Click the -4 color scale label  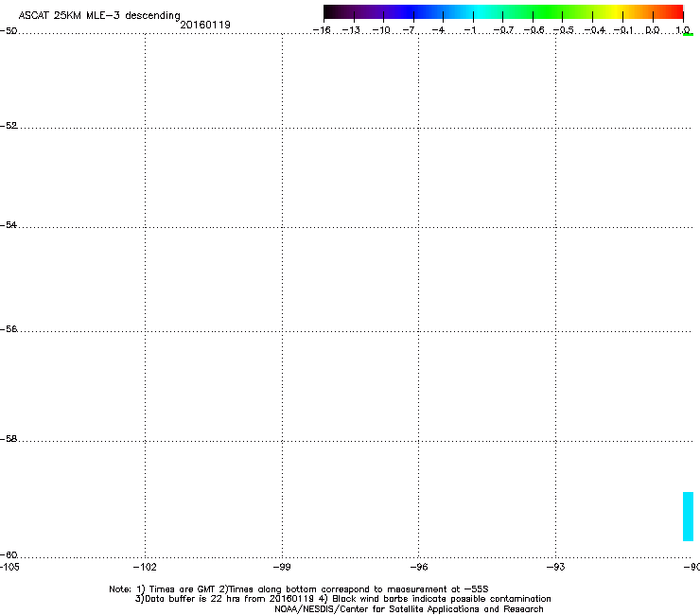(438, 30)
